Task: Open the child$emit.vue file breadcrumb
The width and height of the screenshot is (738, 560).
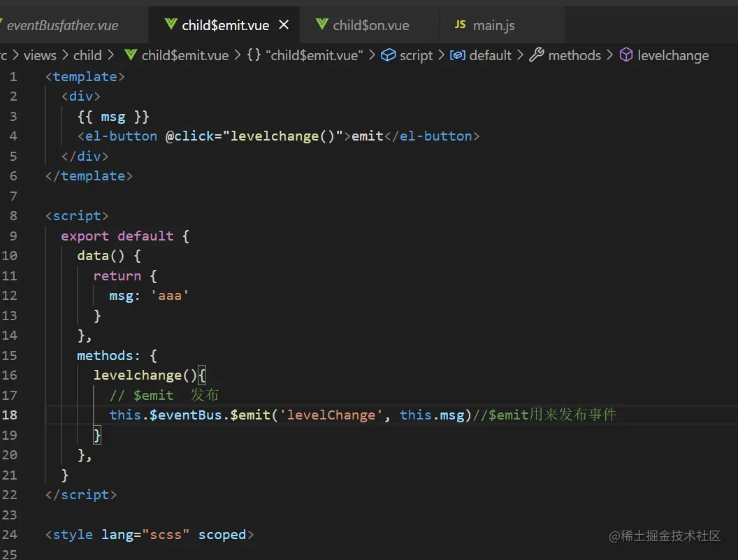Action: [x=185, y=55]
